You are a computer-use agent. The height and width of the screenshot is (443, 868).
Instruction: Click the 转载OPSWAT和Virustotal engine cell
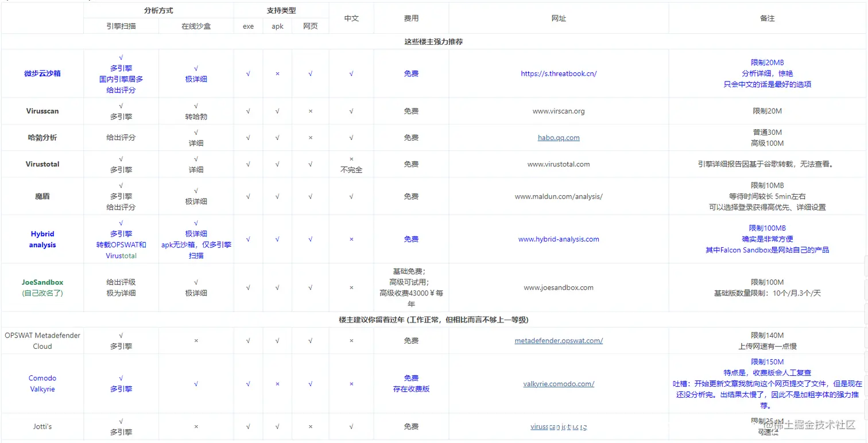(x=121, y=250)
